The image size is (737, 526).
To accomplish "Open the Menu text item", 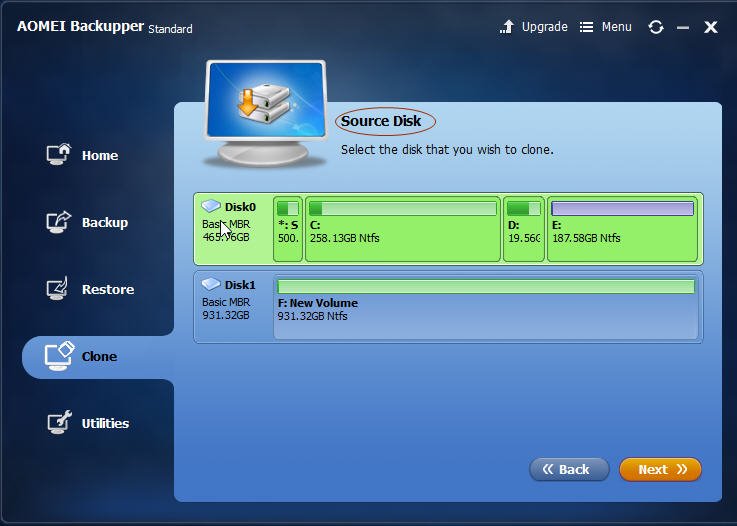I will point(616,27).
